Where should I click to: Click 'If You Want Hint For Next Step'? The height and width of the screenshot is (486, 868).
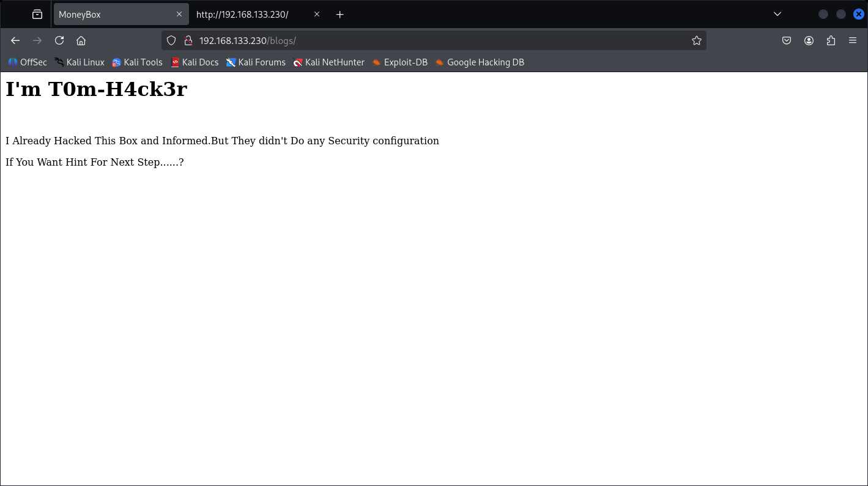click(83, 162)
